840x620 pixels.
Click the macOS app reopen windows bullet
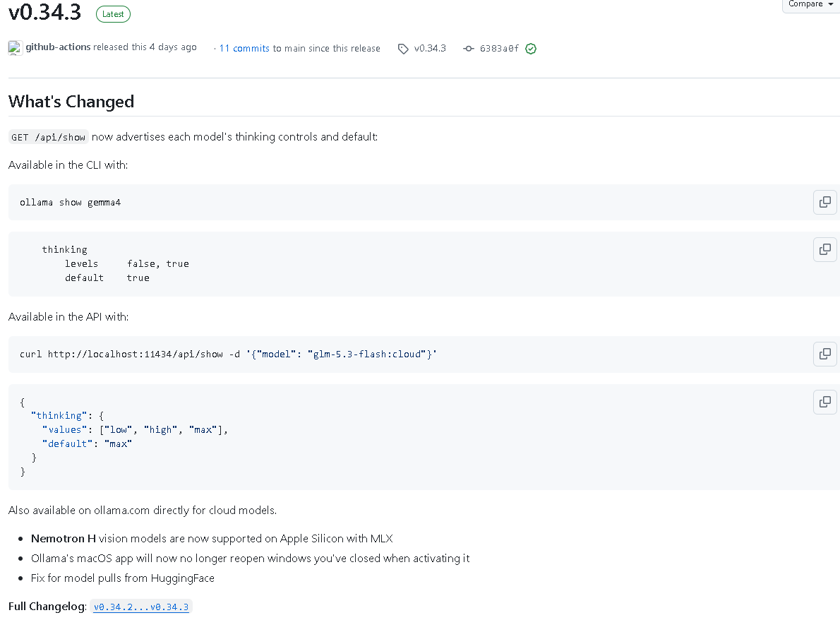pyautogui.click(x=250, y=559)
